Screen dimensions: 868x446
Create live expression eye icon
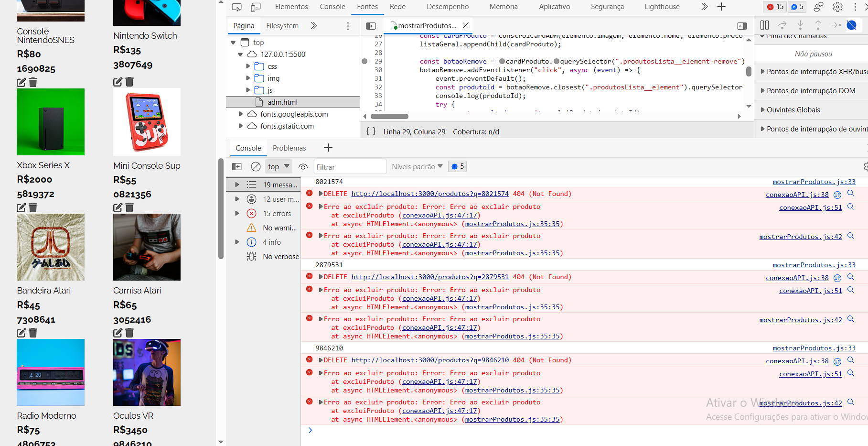click(x=303, y=167)
